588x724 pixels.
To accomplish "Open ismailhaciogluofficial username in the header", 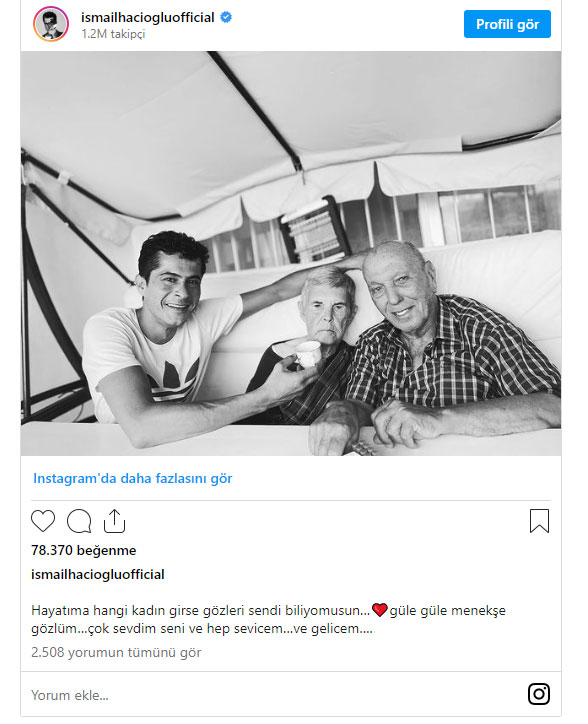I will 148,18.
